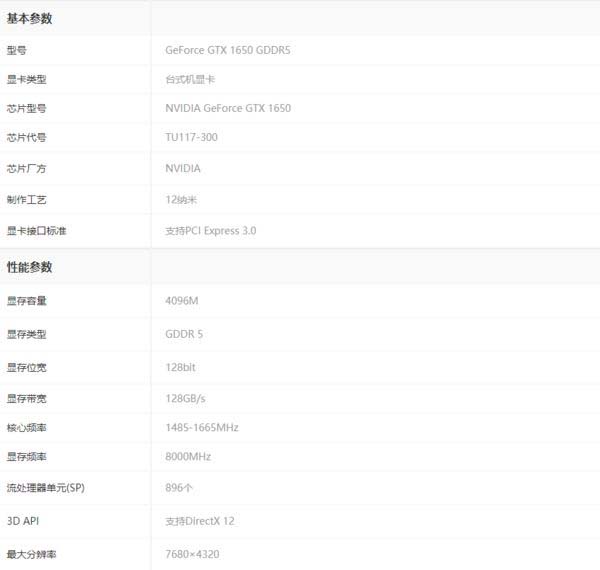Click the value 支持DirectX 12
Image resolution: width=600 pixels, height=570 pixels.
click(x=200, y=521)
